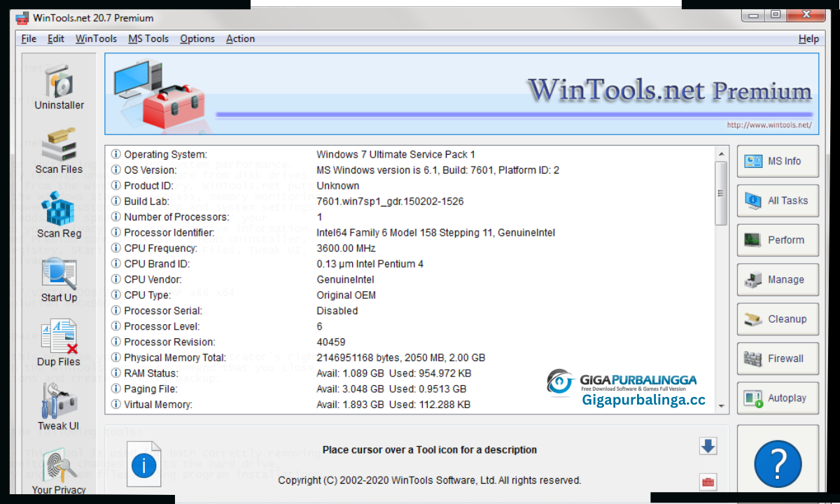Click the small red toolbox icon
This screenshot has width=840, height=504.
tap(708, 482)
